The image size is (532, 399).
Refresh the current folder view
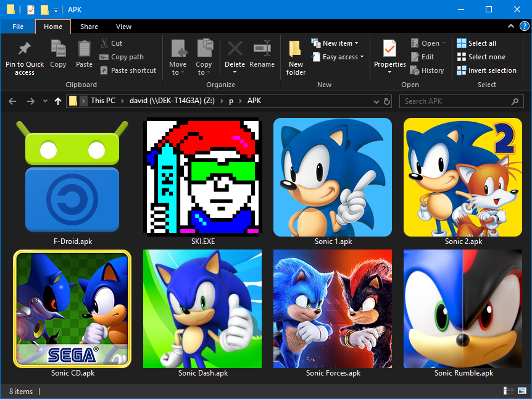[x=387, y=101]
